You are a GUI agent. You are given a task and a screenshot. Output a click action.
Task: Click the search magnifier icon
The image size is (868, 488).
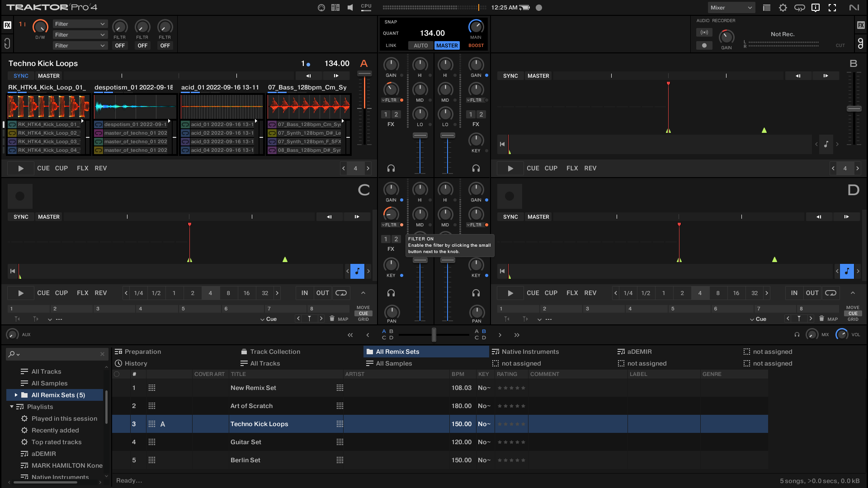pyautogui.click(x=12, y=354)
